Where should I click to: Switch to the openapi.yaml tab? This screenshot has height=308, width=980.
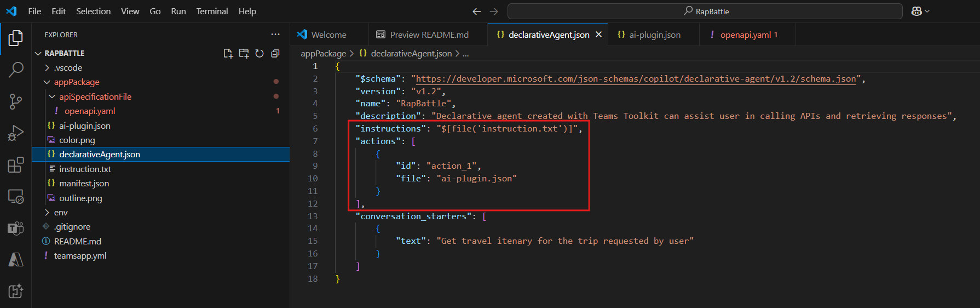(748, 35)
